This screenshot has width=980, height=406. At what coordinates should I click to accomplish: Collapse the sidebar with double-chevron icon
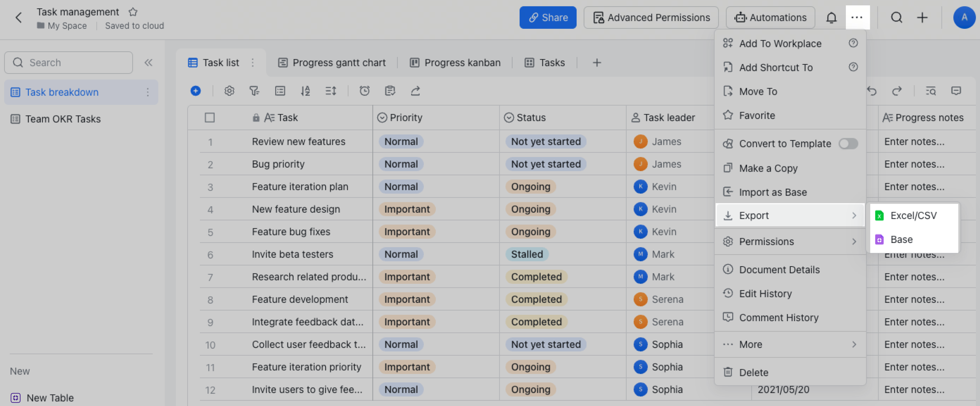[148, 62]
